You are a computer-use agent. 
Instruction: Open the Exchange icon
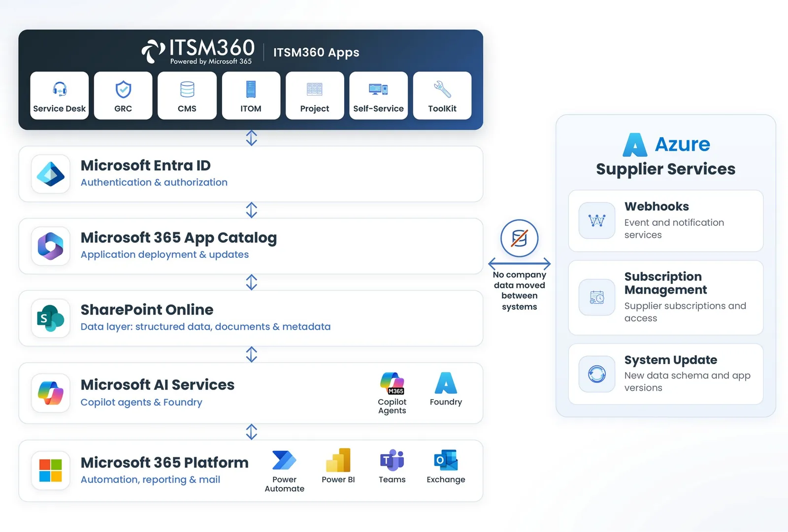pos(446,460)
